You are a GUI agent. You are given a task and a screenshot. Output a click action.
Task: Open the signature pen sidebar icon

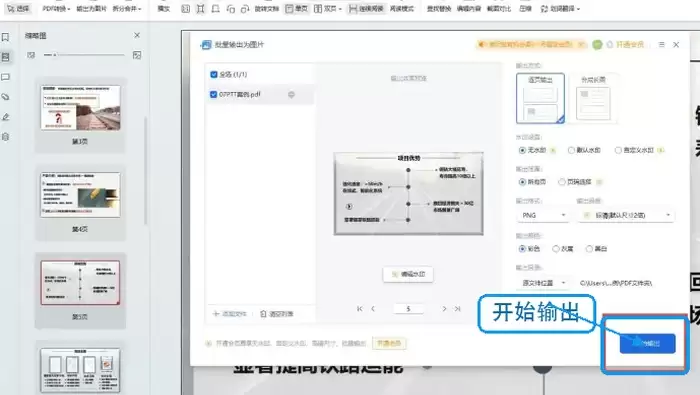click(5, 117)
